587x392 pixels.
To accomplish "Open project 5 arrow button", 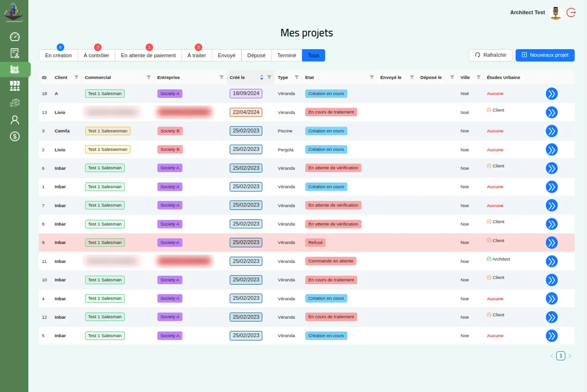I will pos(552,336).
